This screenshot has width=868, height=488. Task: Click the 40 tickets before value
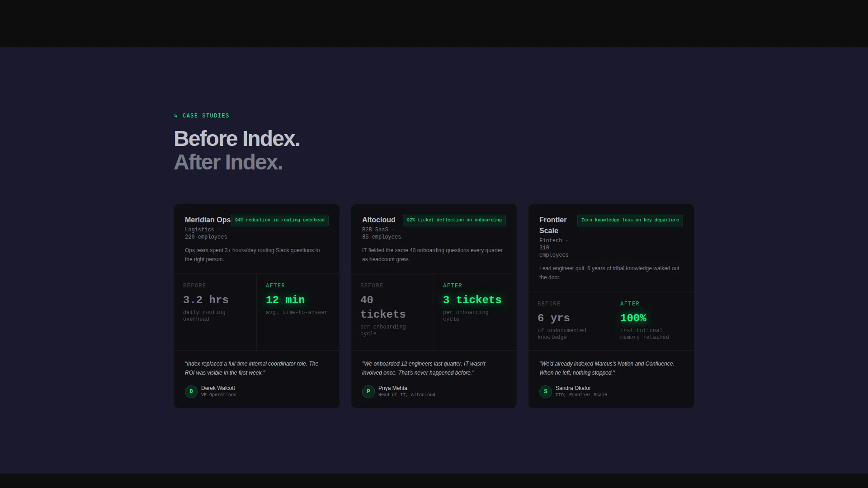383,307
